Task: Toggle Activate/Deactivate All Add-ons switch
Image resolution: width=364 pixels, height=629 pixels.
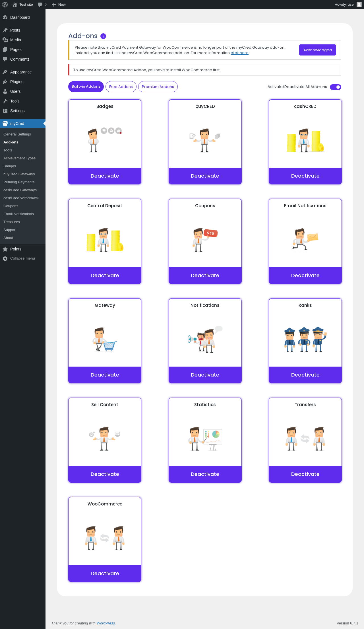Action: pyautogui.click(x=336, y=87)
